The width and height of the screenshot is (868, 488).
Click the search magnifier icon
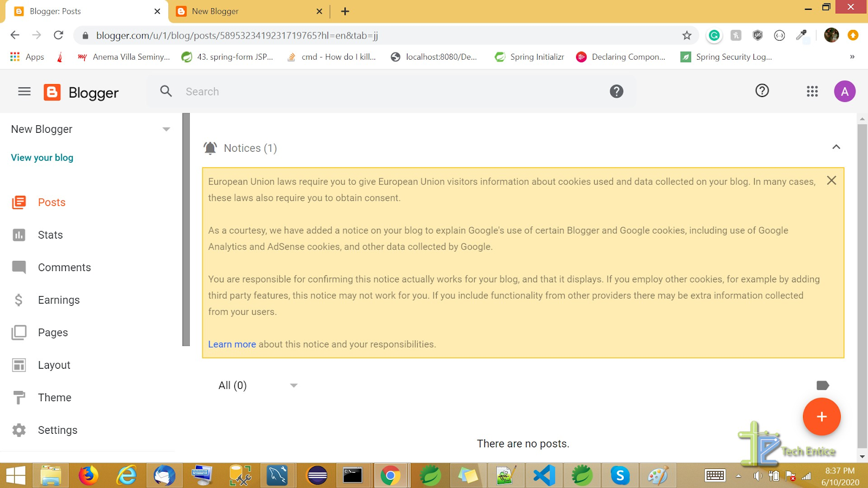coord(166,91)
